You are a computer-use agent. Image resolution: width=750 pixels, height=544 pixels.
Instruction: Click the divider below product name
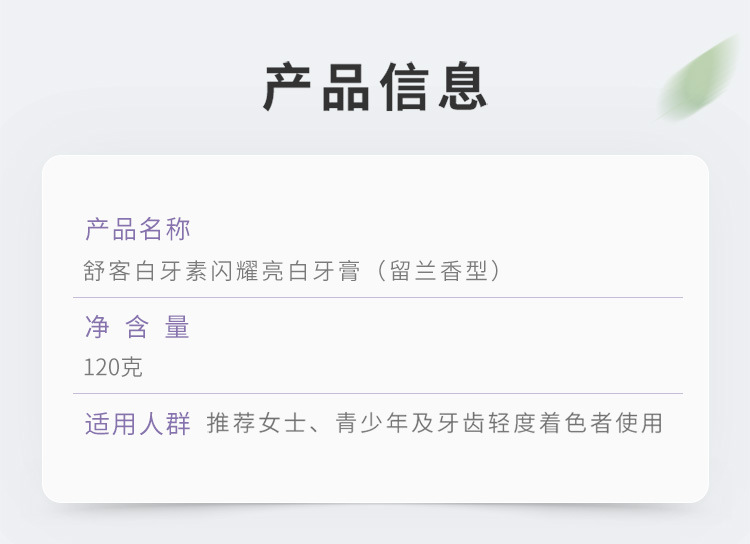coord(378,297)
